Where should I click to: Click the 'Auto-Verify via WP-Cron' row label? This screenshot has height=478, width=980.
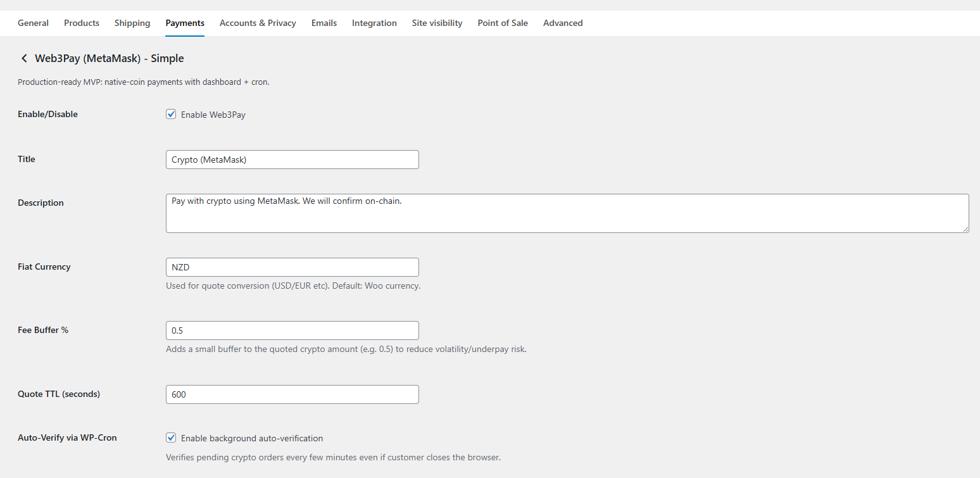67,437
